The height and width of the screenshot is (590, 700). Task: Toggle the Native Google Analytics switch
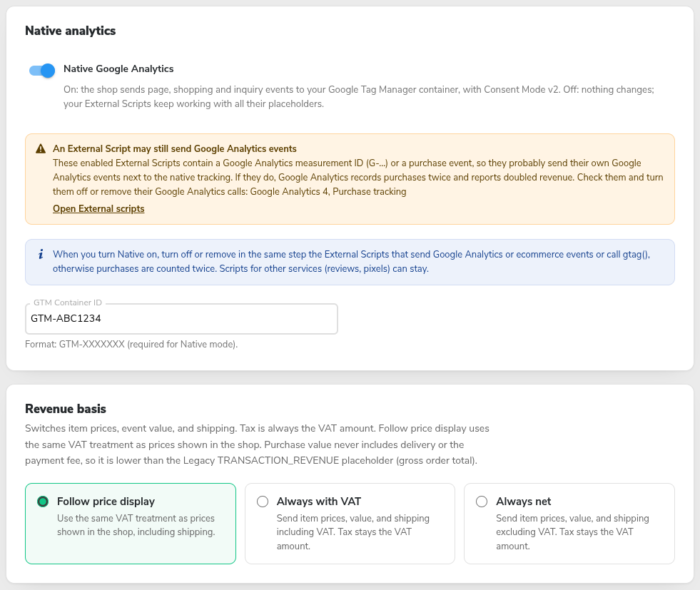[x=42, y=70]
